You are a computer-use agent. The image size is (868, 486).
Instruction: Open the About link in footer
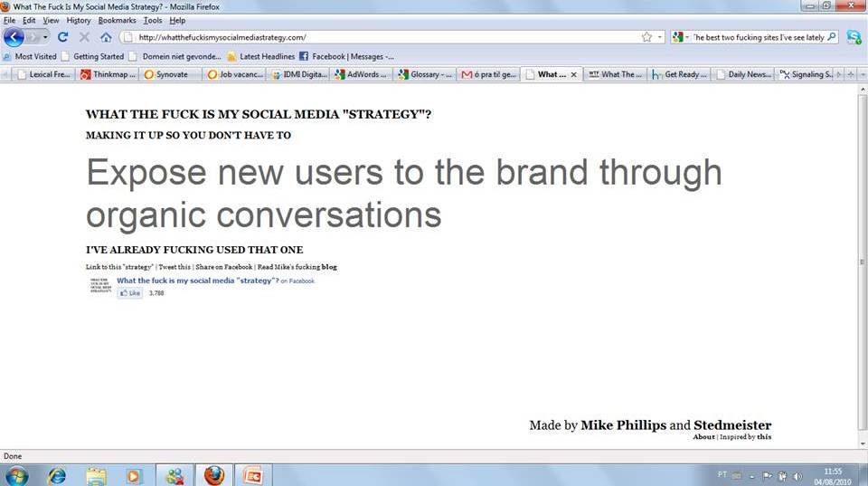point(703,437)
